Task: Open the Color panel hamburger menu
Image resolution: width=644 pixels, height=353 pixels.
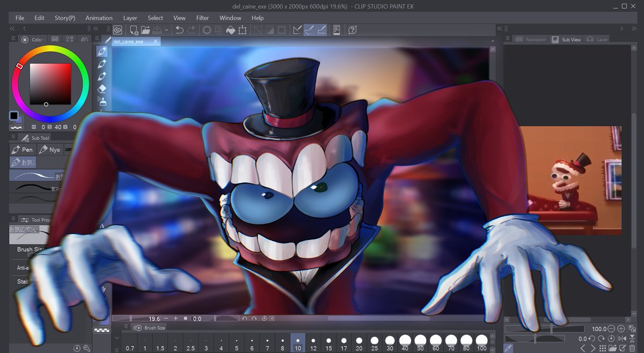Action: (14, 39)
